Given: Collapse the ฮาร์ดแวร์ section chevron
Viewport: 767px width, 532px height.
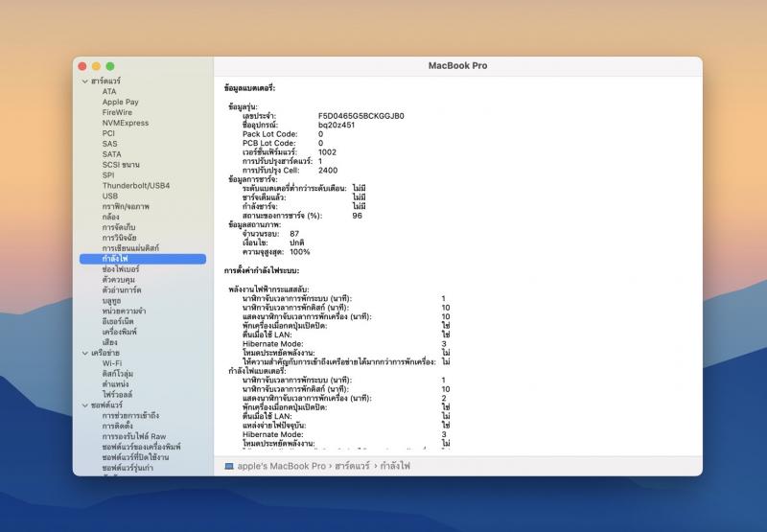Looking at the screenshot, I should point(85,81).
